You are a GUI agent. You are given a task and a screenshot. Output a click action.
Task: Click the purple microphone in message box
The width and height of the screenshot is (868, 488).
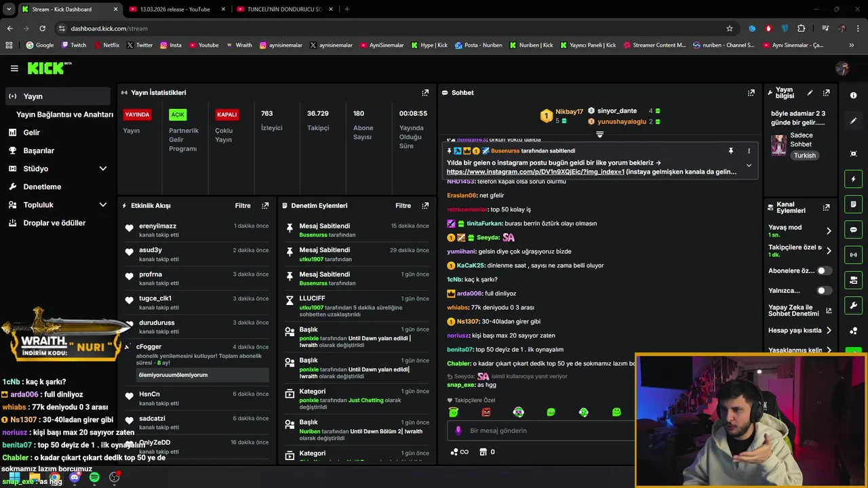click(x=458, y=430)
